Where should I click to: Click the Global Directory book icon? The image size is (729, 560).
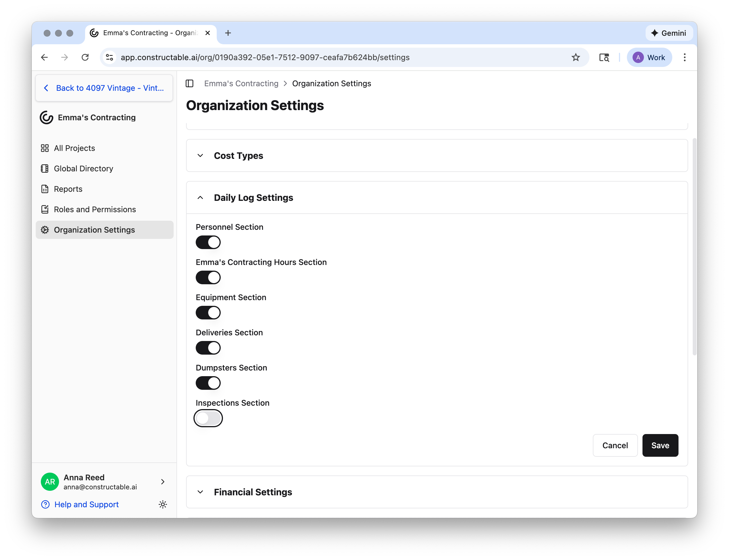point(45,168)
